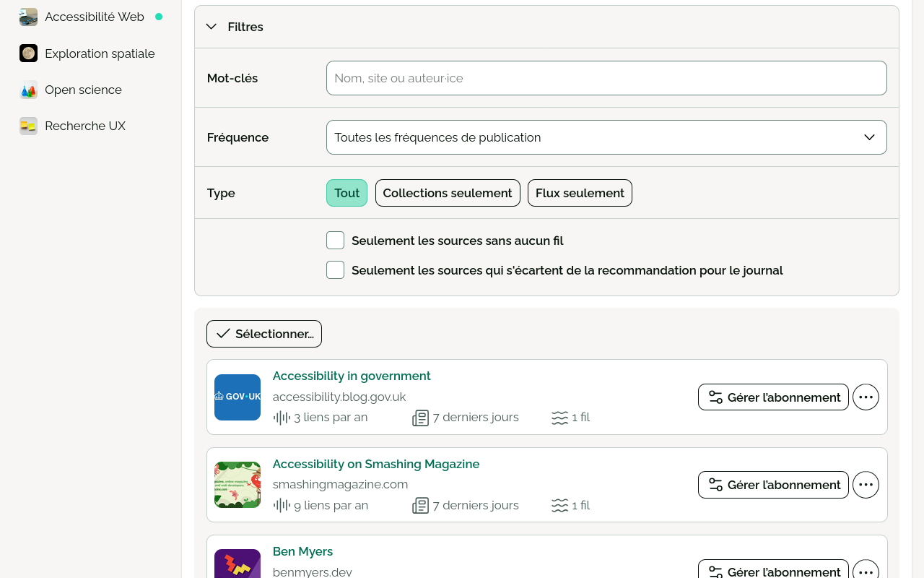Click benmyers.dev domain text
This screenshot has height=578, width=924.
(x=313, y=571)
